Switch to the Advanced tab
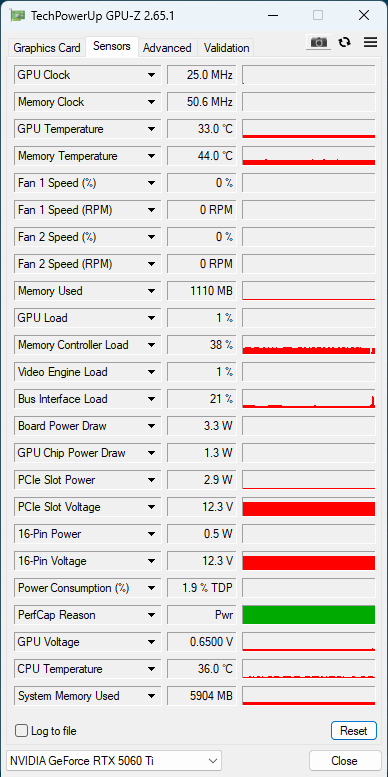388x777 pixels. (x=167, y=48)
